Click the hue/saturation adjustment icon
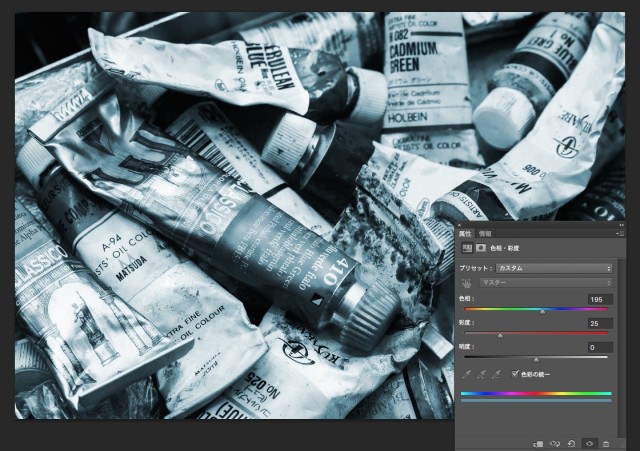The image size is (640, 451). pos(466,247)
